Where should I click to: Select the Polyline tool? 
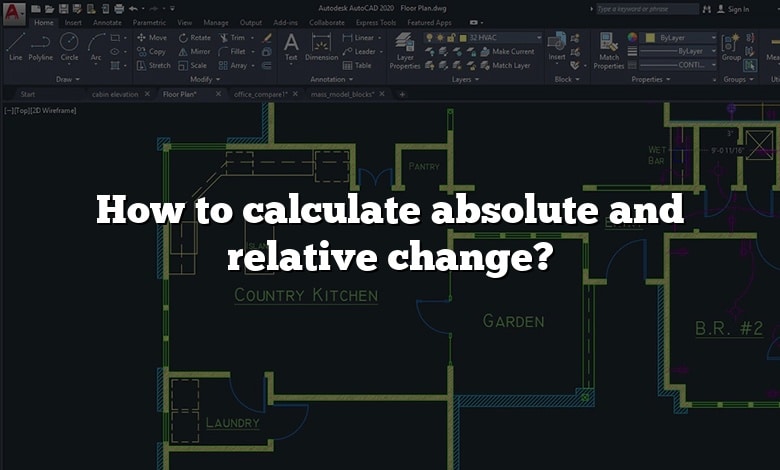(x=40, y=47)
